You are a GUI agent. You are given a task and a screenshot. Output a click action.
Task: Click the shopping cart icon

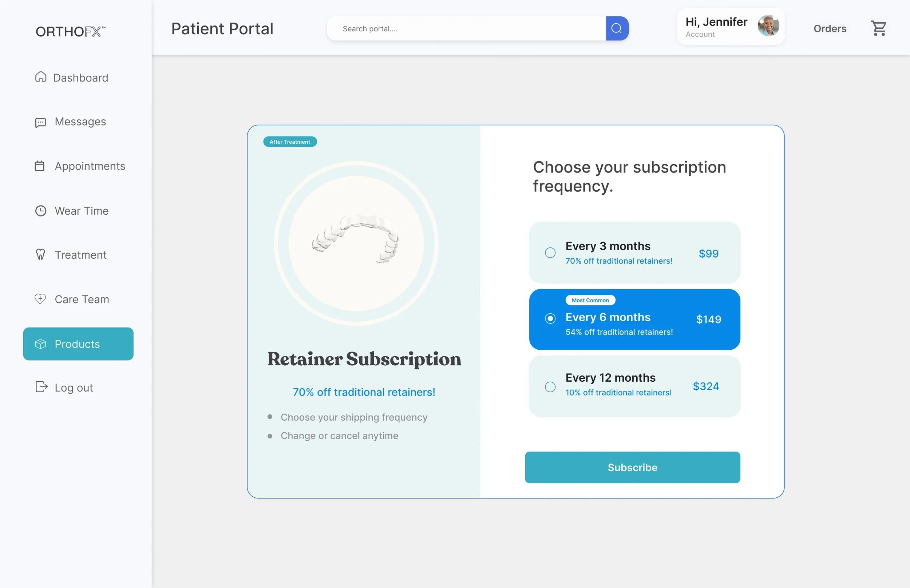[878, 28]
